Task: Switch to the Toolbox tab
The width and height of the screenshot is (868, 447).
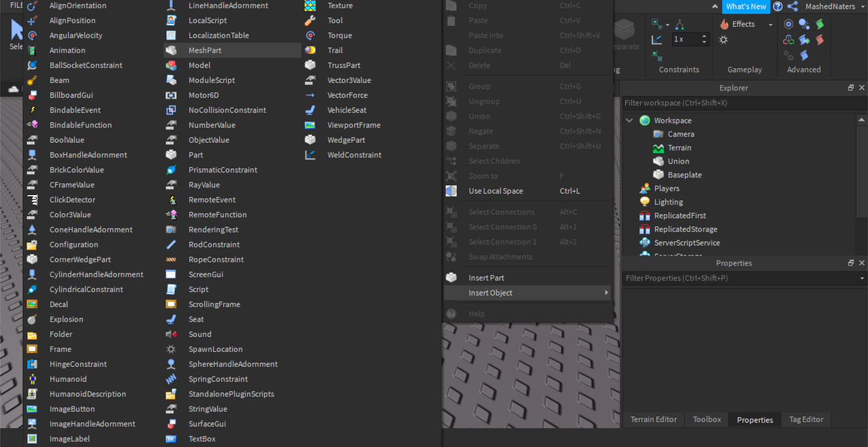Action: click(x=707, y=419)
